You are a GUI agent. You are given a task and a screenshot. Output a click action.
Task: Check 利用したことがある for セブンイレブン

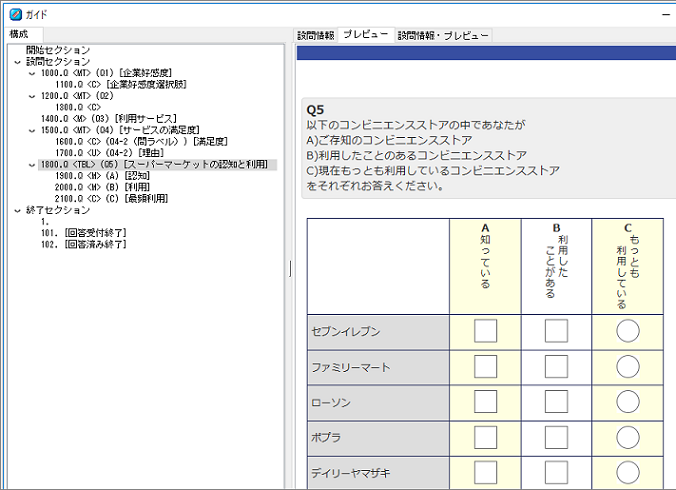(556, 331)
